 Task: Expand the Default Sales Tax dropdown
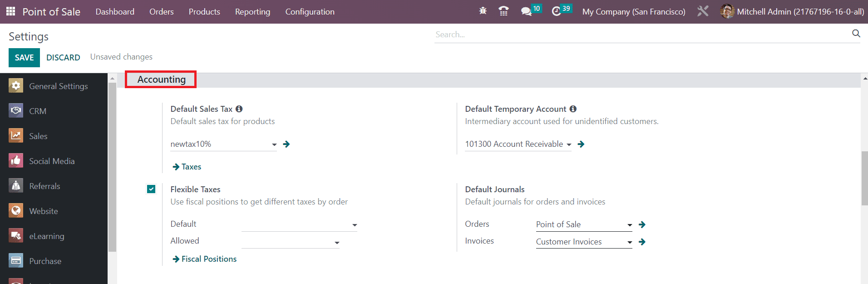(274, 144)
